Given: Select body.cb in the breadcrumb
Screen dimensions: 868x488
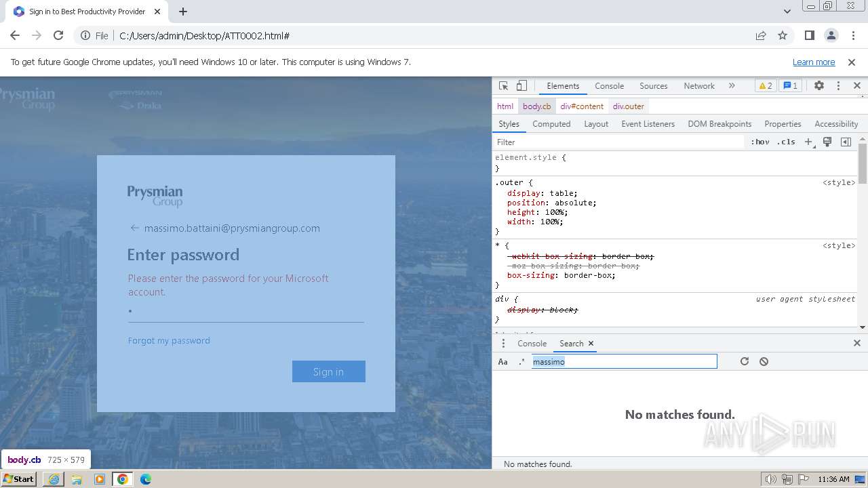Looking at the screenshot, I should [536, 106].
